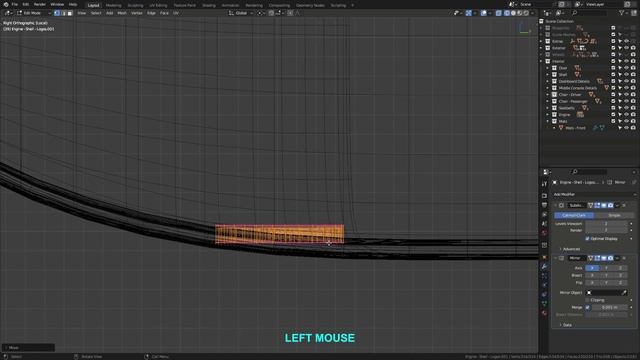Enable Bisect X on Mirror modifier

click(x=592, y=276)
